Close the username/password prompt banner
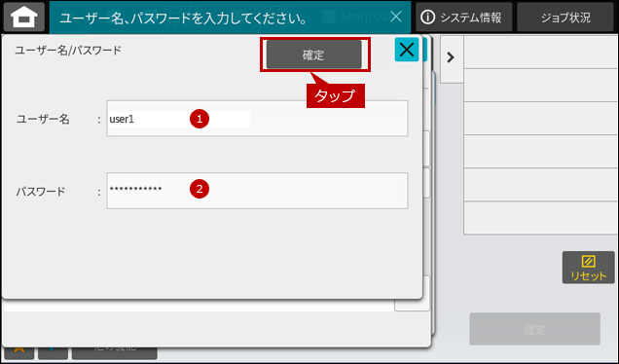This screenshot has height=364, width=619. pyautogui.click(x=395, y=17)
